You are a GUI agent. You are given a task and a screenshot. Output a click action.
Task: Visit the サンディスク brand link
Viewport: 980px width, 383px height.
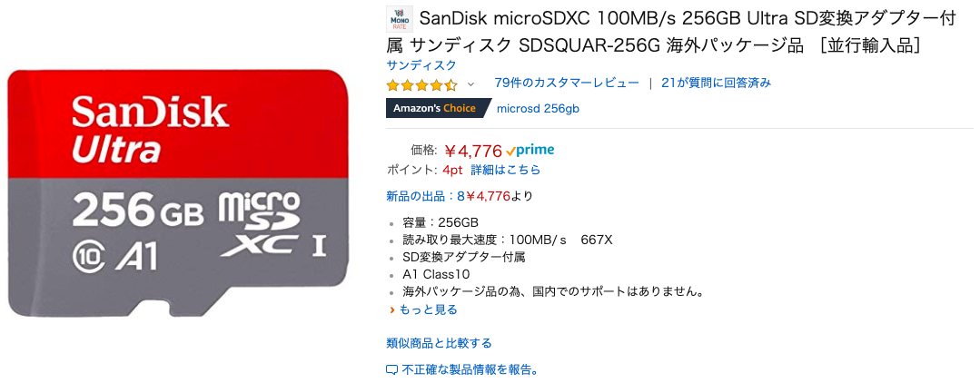(421, 65)
